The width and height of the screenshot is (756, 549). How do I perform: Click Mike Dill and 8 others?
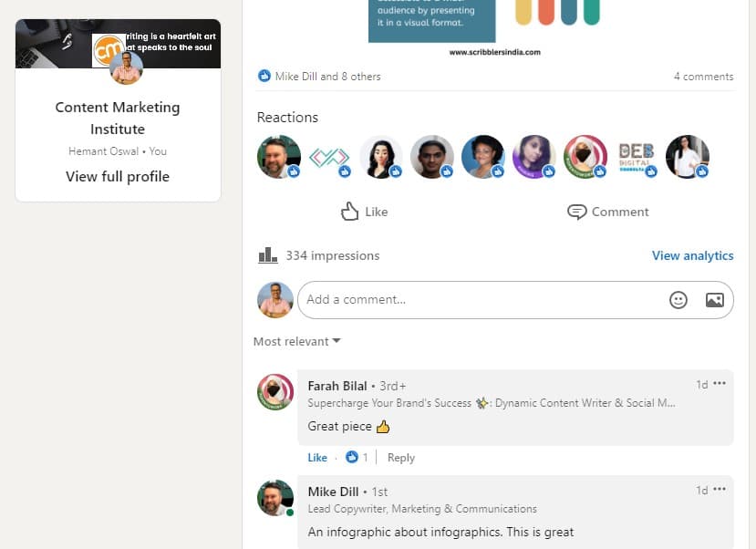click(x=328, y=77)
